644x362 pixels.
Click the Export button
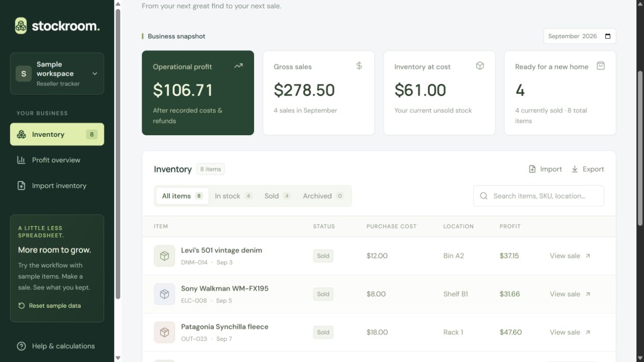point(587,169)
